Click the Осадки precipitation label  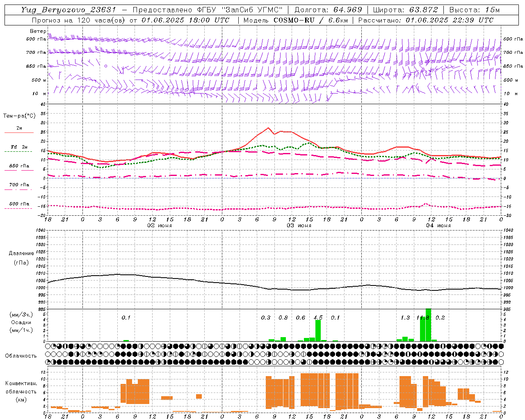point(21,322)
